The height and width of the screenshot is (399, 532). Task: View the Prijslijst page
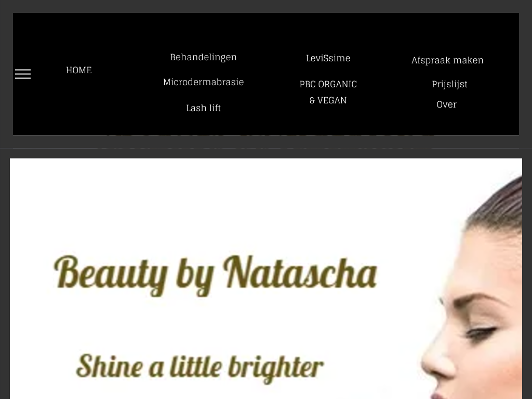pyautogui.click(x=449, y=84)
